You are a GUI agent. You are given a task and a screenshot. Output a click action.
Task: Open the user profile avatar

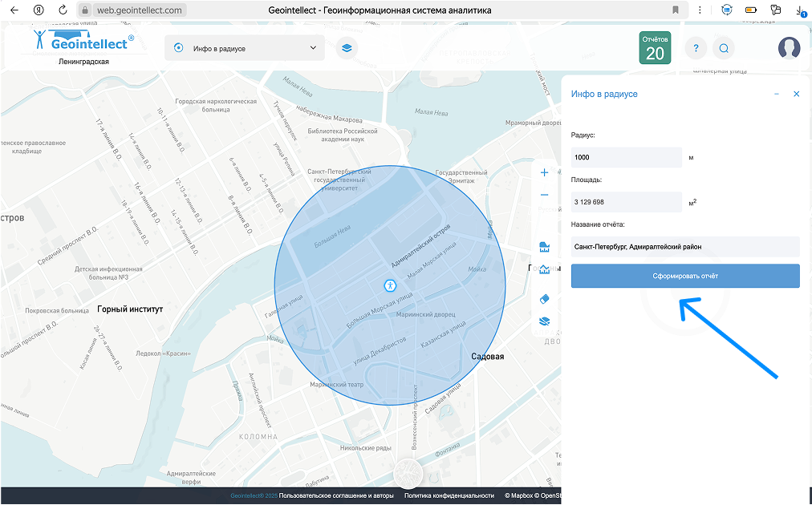point(789,48)
